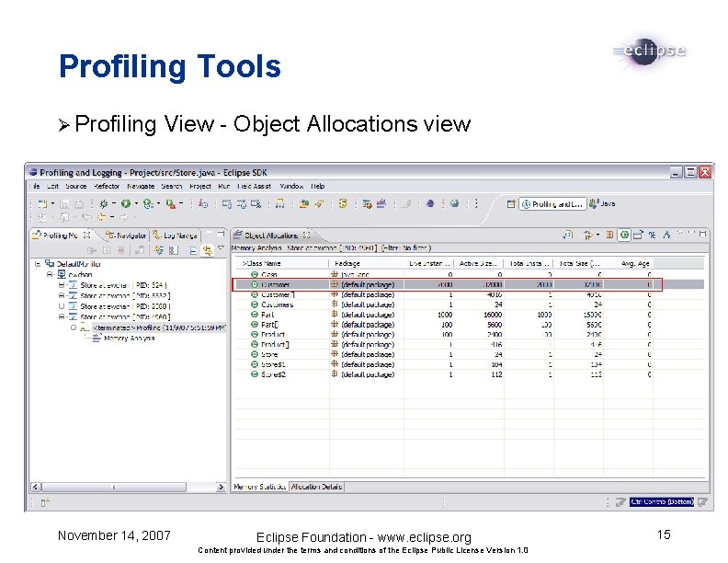728x563 pixels.
Task: Switch to Profiling and Logging perspective button
Action: coord(552,204)
